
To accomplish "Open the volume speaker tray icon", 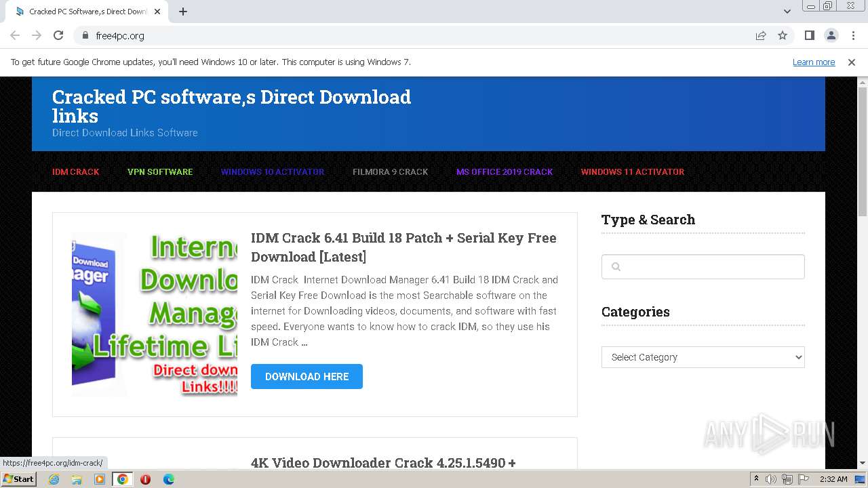I will (771, 479).
